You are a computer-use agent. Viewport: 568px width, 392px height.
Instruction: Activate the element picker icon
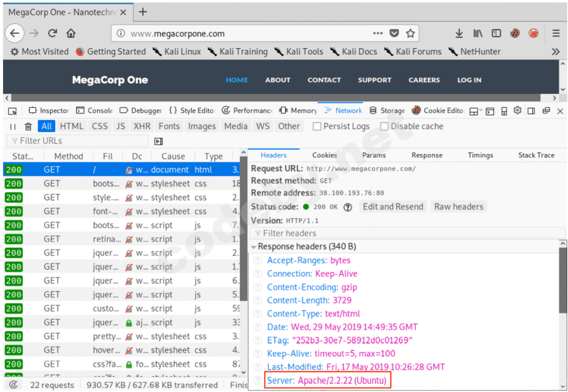(12, 111)
